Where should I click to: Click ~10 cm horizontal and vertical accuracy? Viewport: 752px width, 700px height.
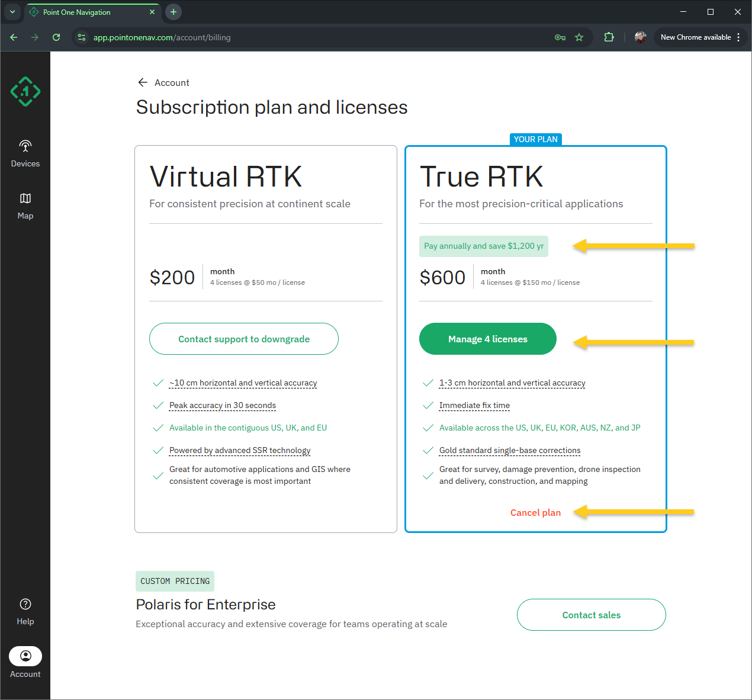[x=243, y=383]
